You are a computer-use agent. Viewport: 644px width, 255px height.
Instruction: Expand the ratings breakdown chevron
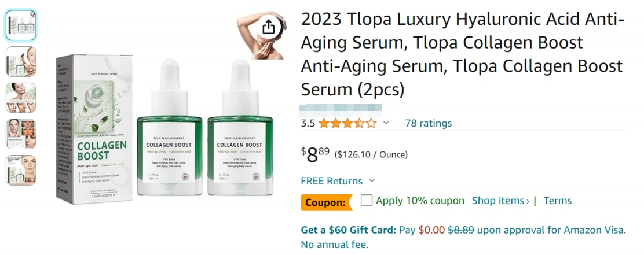386,123
